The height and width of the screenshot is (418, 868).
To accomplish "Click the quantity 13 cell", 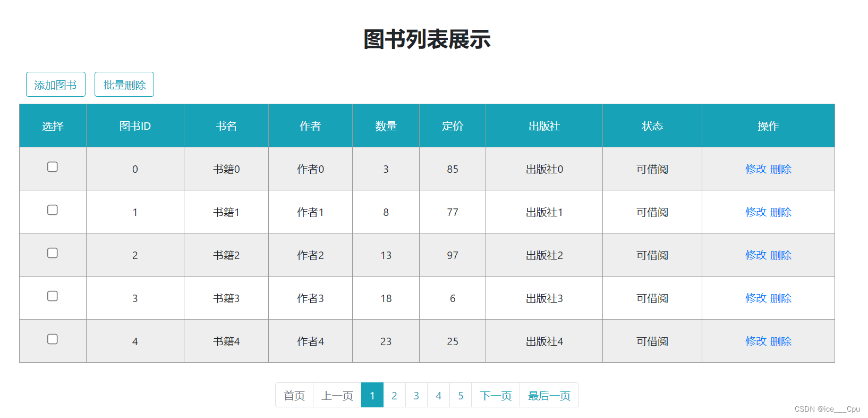I will [386, 255].
